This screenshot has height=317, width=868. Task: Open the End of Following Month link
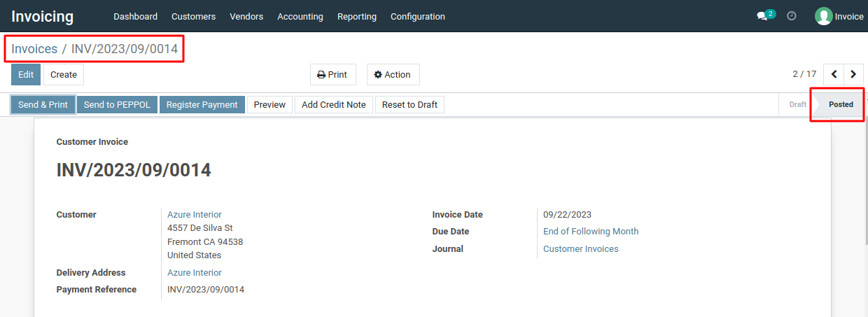point(591,232)
